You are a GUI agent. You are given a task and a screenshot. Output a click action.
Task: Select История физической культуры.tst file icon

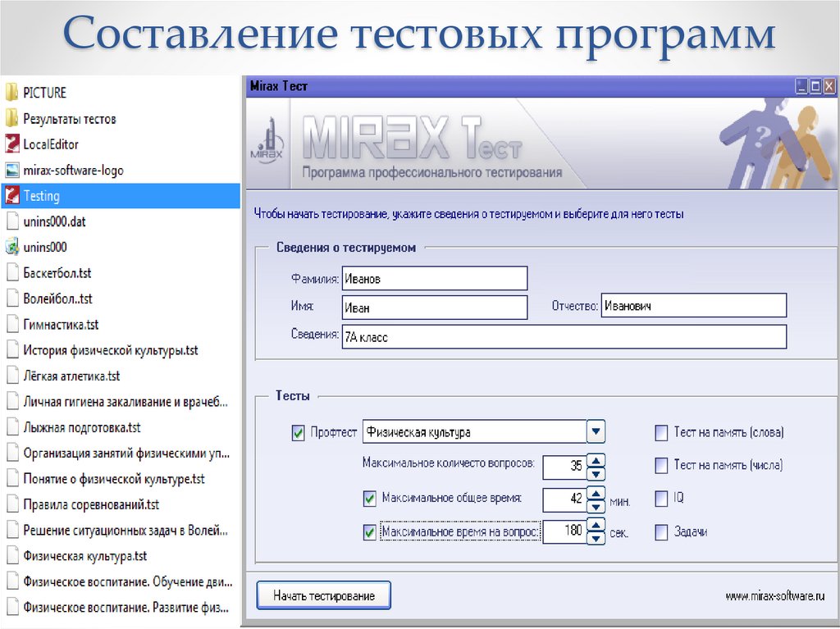tap(12, 349)
